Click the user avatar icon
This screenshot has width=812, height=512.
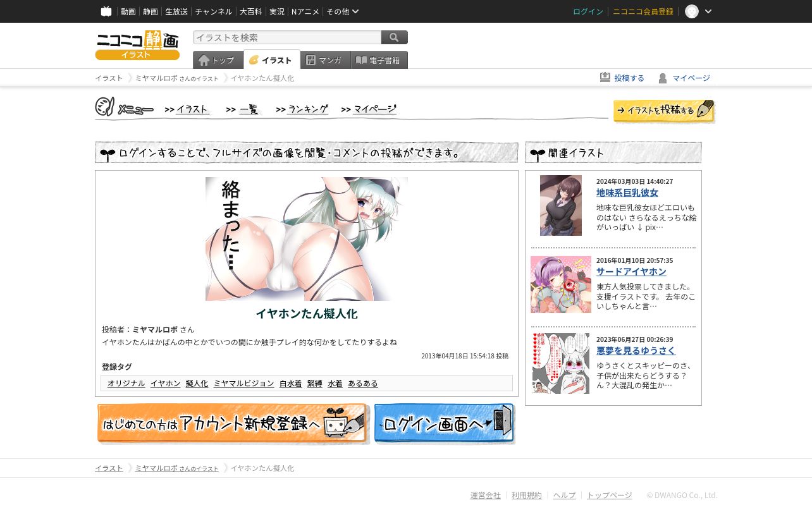coord(692,11)
